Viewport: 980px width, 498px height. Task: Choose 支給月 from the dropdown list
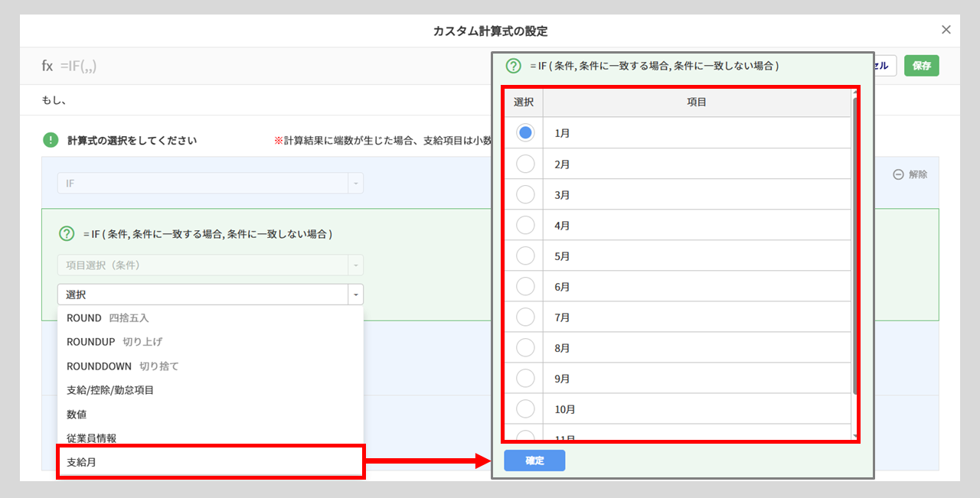point(210,462)
